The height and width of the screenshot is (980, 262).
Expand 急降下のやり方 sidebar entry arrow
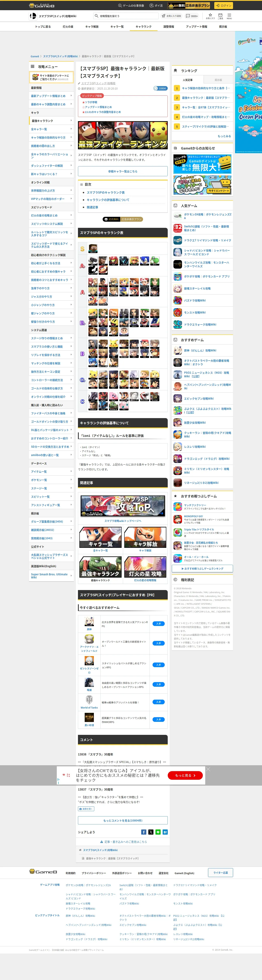click(x=71, y=288)
